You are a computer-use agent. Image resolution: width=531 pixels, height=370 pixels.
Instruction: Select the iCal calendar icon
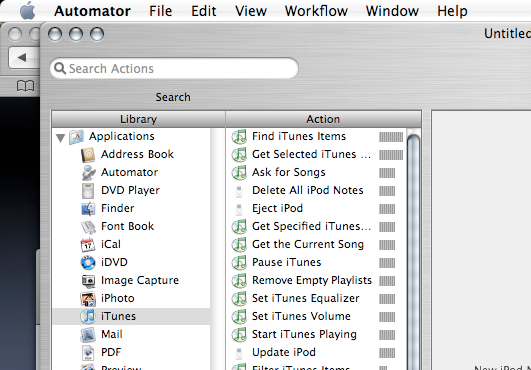pos(88,245)
